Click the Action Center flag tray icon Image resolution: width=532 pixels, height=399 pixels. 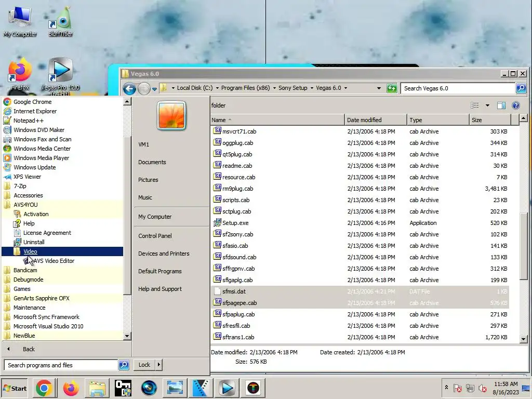(457, 388)
